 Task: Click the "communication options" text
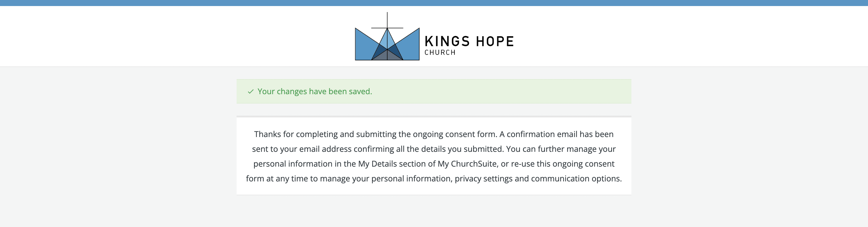[x=576, y=179]
